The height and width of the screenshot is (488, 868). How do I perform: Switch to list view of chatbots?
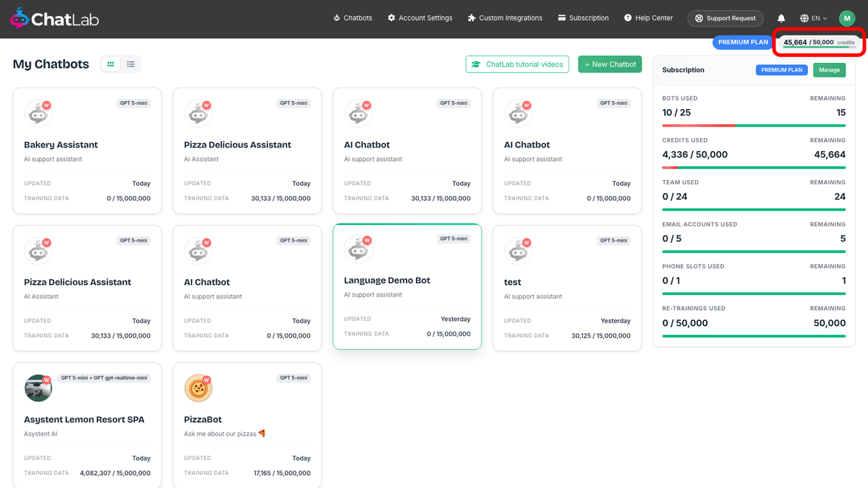(131, 64)
